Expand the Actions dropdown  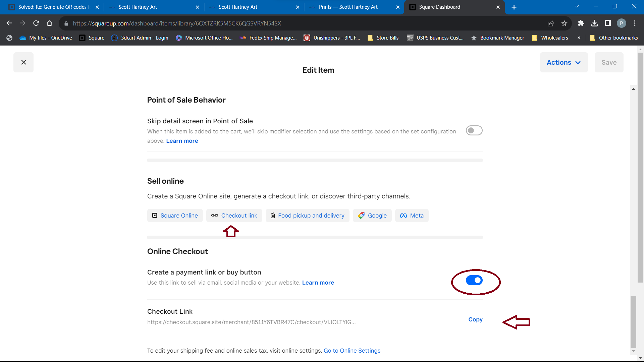(x=563, y=62)
